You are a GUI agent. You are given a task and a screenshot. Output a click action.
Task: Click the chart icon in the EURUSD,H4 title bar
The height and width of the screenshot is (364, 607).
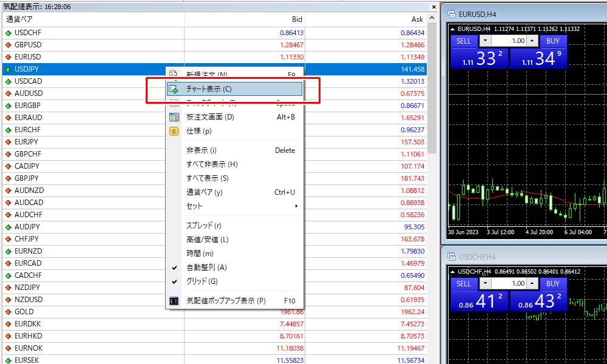(x=452, y=13)
